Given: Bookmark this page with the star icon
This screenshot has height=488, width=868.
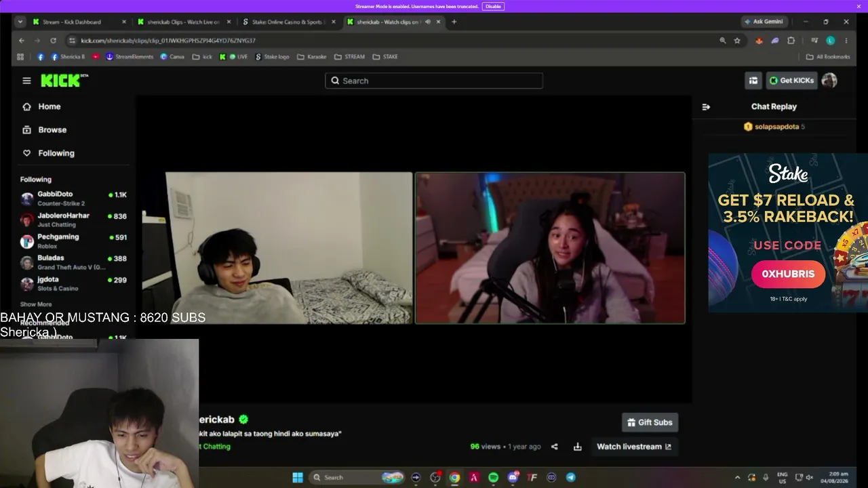Looking at the screenshot, I should (x=737, y=41).
